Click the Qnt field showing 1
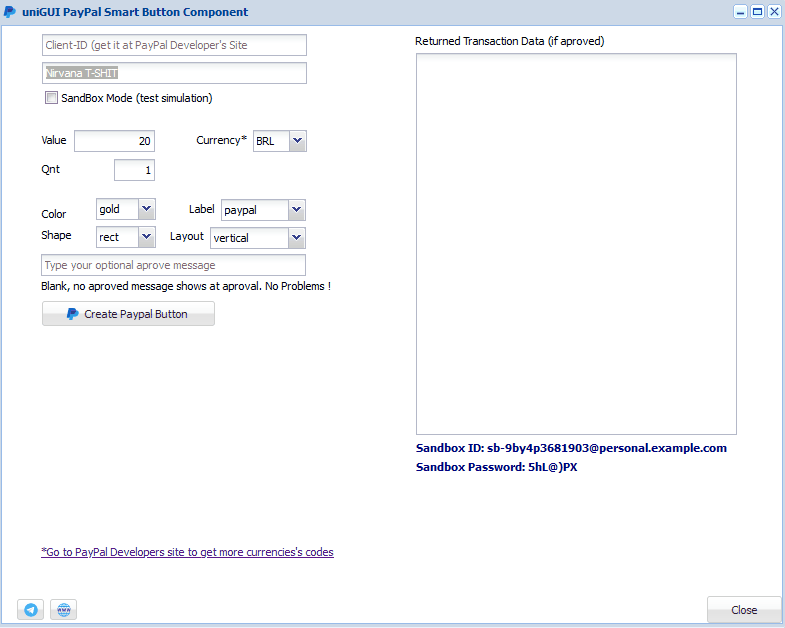Image resolution: width=785 pixels, height=628 pixels. tap(134, 170)
